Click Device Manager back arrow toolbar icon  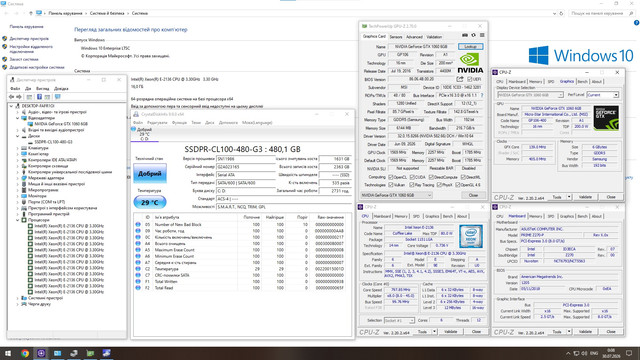click(11, 97)
